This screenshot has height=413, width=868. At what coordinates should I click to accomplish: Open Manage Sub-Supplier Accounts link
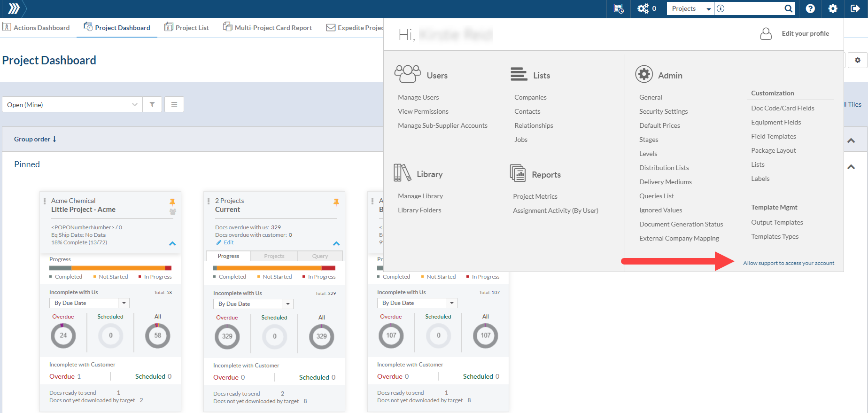click(x=442, y=125)
